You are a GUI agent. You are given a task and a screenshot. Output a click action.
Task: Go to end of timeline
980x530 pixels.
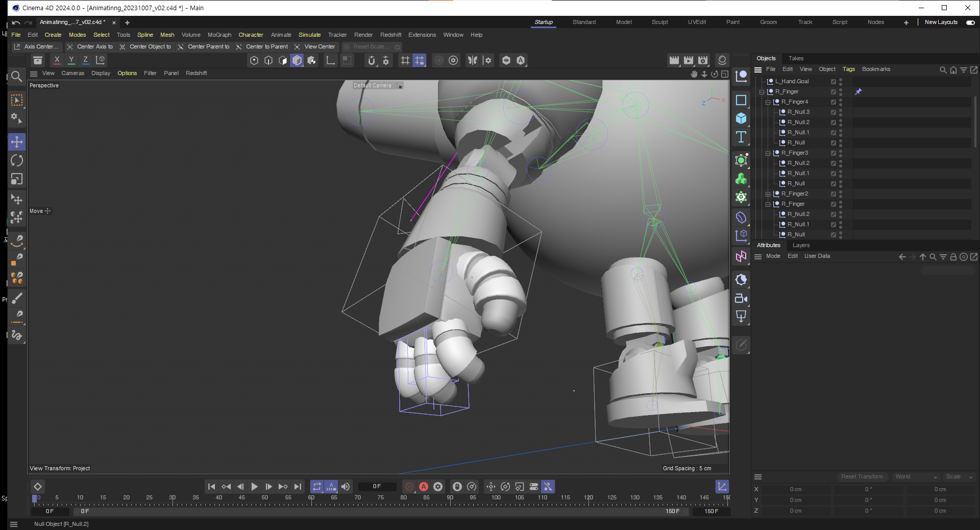[298, 487]
